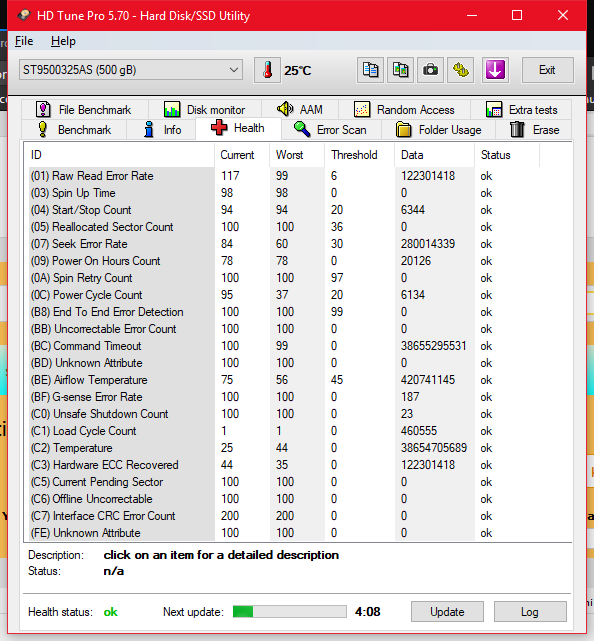Open the File menu

point(24,41)
